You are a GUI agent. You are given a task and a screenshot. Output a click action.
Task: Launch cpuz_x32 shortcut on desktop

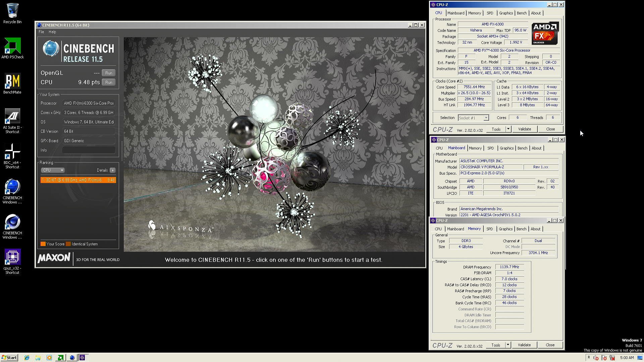12,262
